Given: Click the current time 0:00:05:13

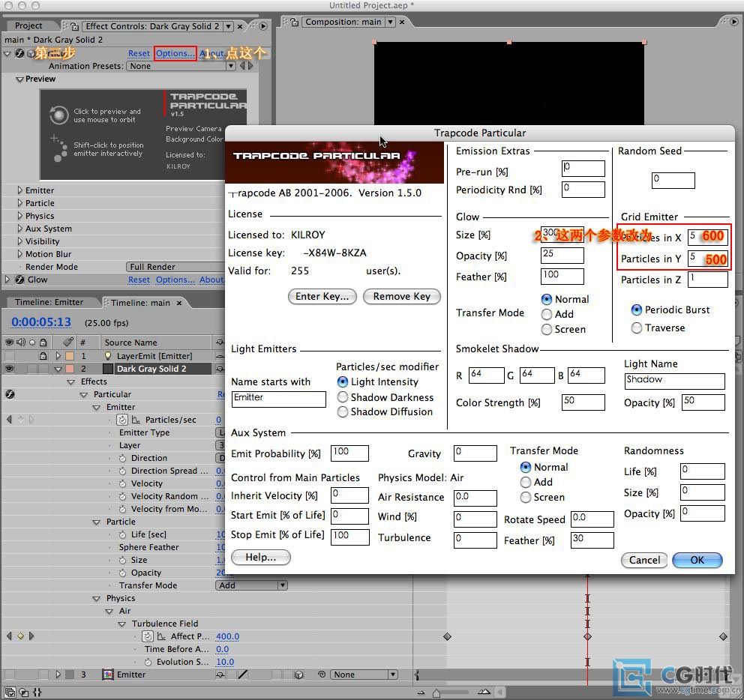Looking at the screenshot, I should [41, 322].
